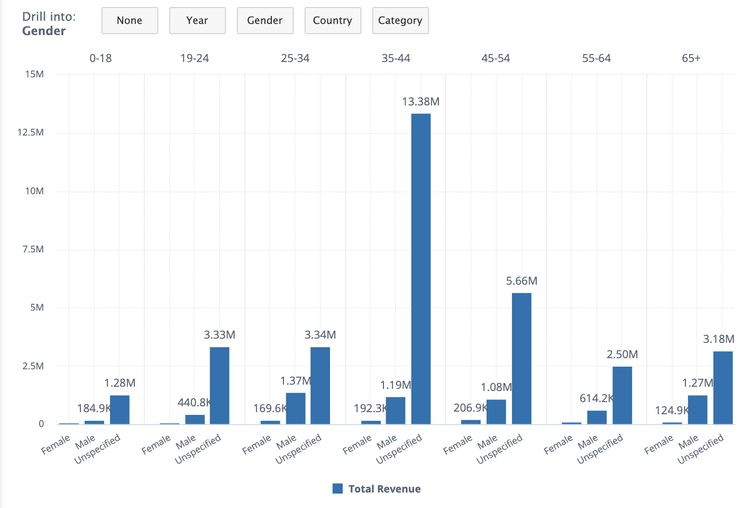This screenshot has height=508, width=751.
Task: Select the 1.27M Male bar in 65+
Action: coord(697,409)
